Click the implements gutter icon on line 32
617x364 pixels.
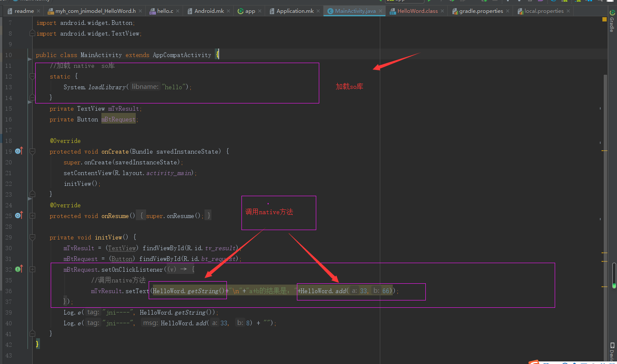[x=18, y=269]
